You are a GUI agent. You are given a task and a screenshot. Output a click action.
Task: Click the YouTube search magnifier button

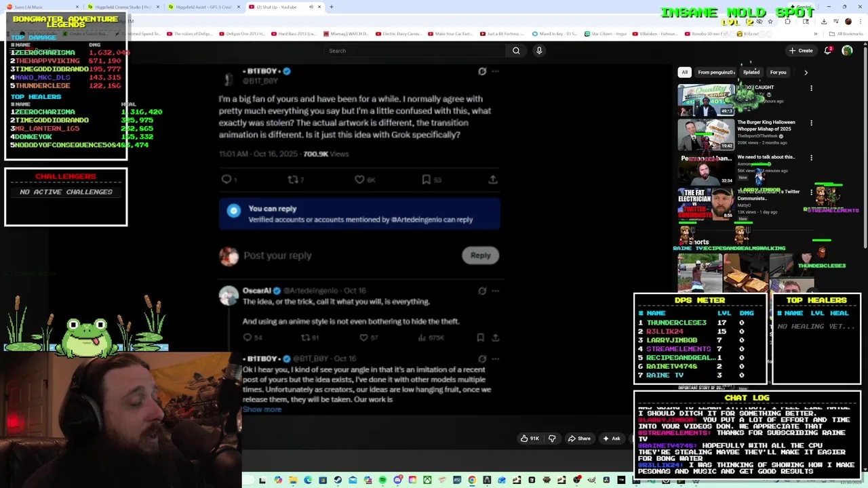point(516,51)
